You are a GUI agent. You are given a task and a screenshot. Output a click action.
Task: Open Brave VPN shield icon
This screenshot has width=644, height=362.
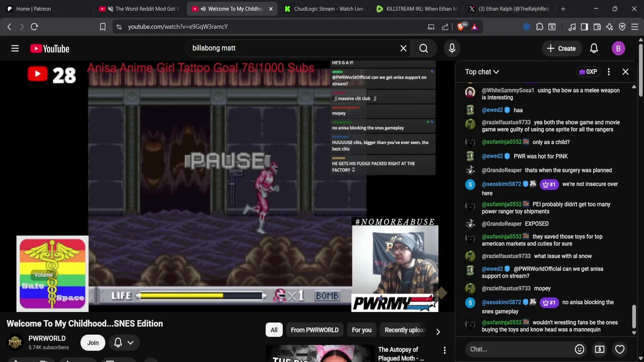point(622,27)
